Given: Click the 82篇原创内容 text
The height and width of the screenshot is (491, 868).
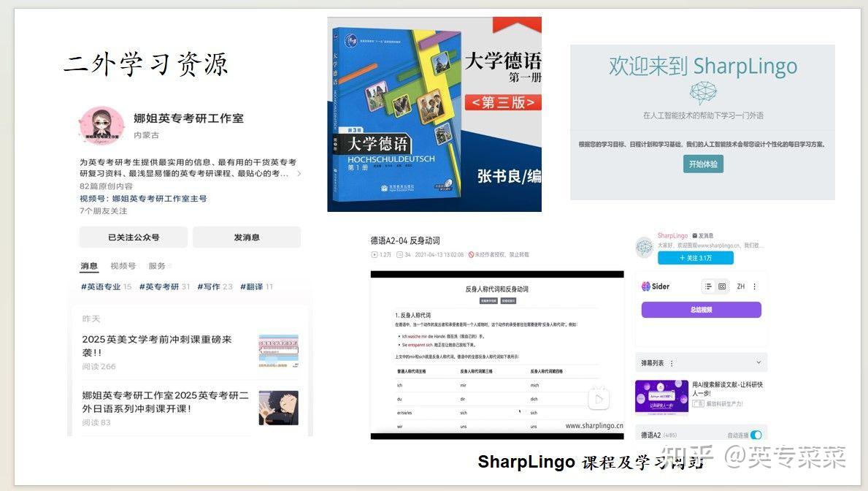Looking at the screenshot, I should coord(106,186).
